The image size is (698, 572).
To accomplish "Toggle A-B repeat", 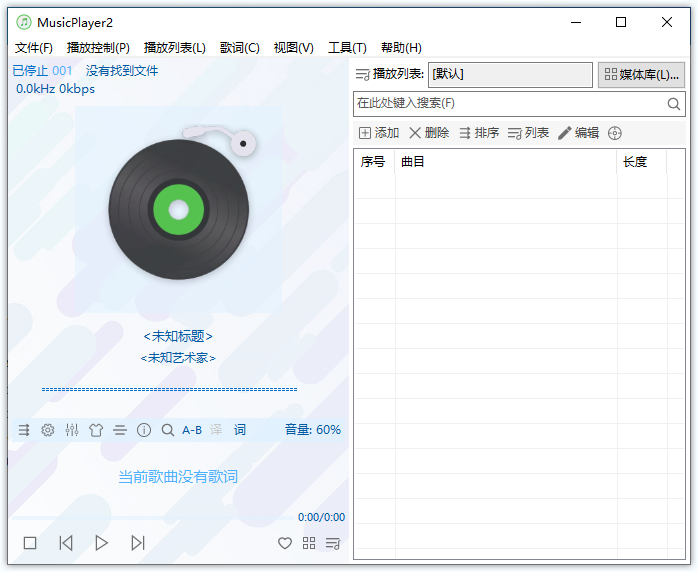I will coord(192,430).
